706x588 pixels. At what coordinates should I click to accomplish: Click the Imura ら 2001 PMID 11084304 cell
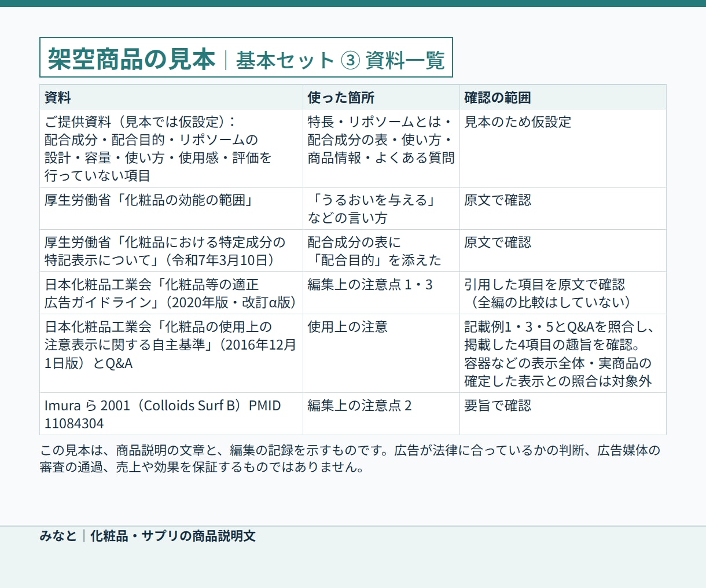click(x=171, y=414)
